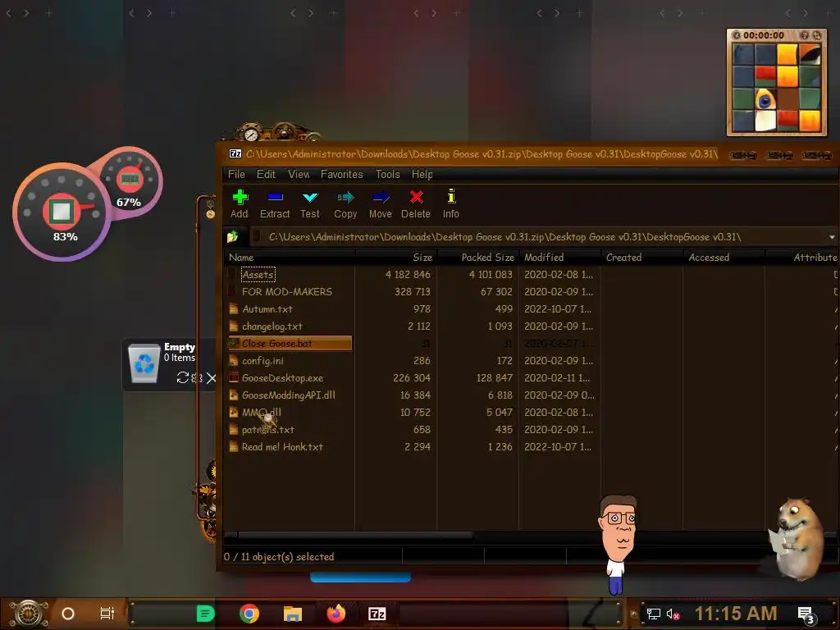Click the puzzle widget back arrow
The image size is (840, 630).
(x=736, y=35)
